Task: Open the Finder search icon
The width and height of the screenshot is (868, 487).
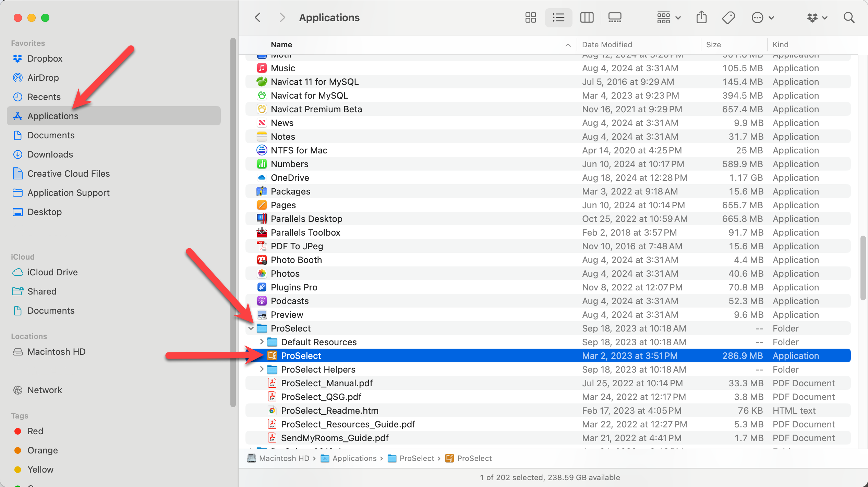Action: [x=849, y=17]
